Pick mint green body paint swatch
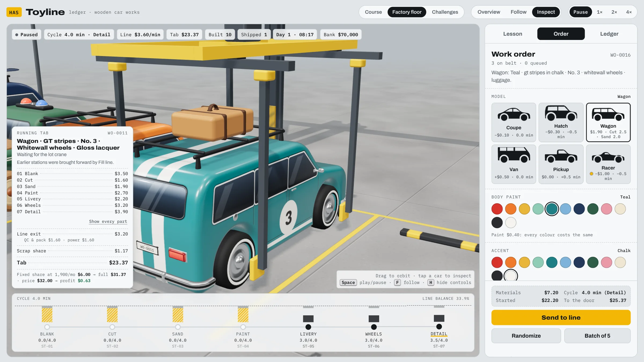 (538, 209)
